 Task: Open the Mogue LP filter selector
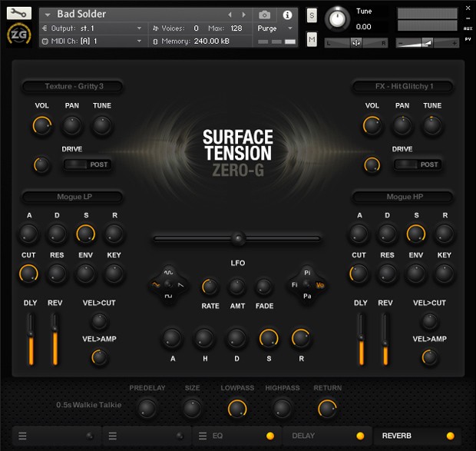point(72,197)
